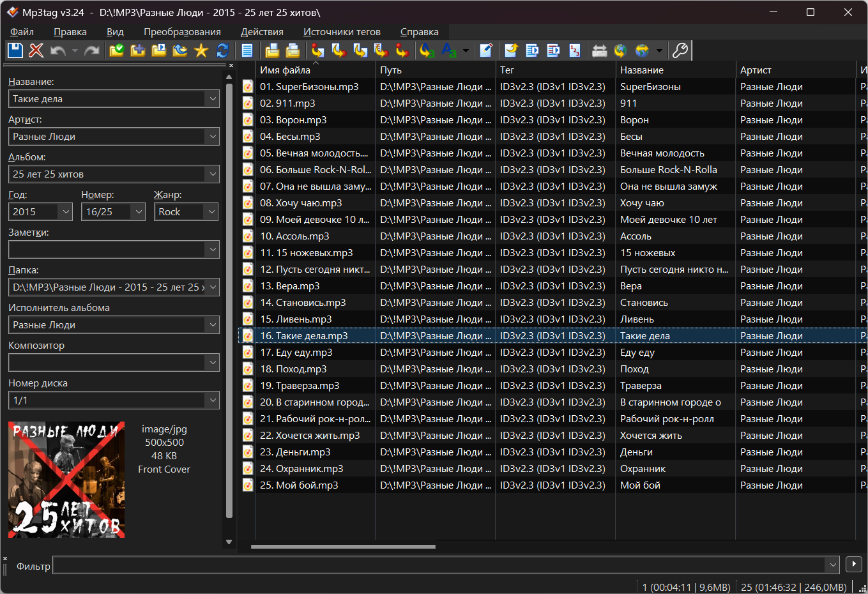868x594 pixels.
Task: Add directory with the folder-plus icon
Action: pyautogui.click(x=137, y=50)
